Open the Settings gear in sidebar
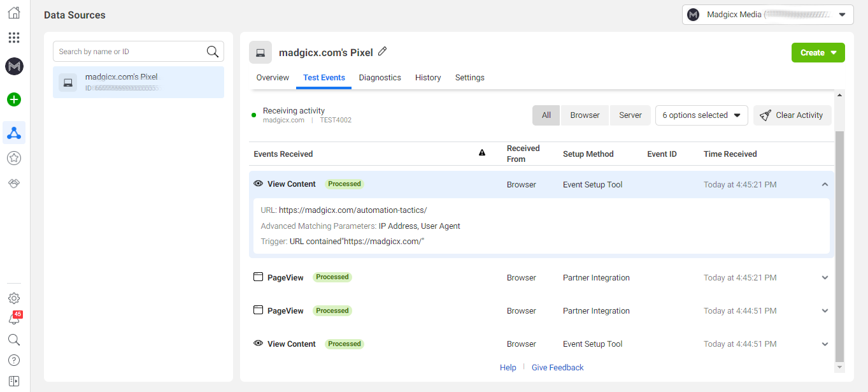Image resolution: width=868 pixels, height=392 pixels. pos(14,298)
